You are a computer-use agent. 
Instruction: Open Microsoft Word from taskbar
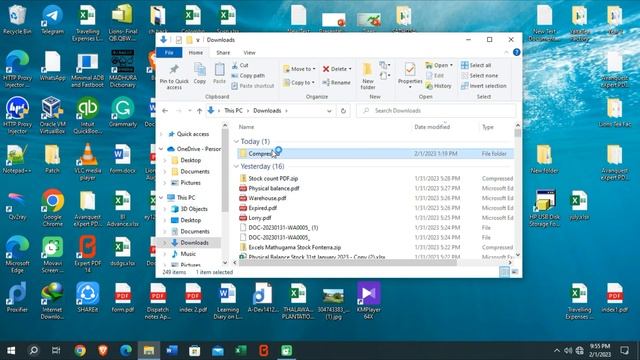coord(172,350)
